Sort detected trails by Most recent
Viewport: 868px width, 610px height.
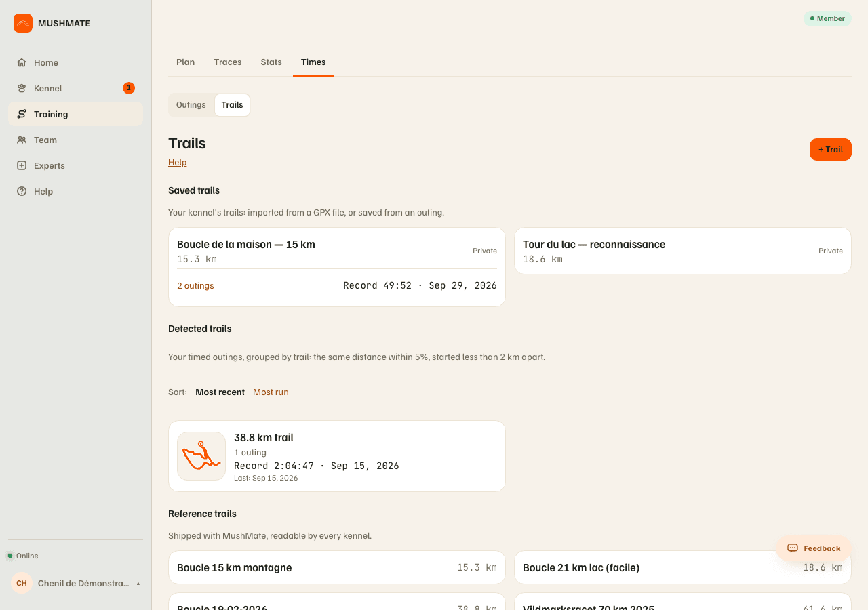(220, 392)
